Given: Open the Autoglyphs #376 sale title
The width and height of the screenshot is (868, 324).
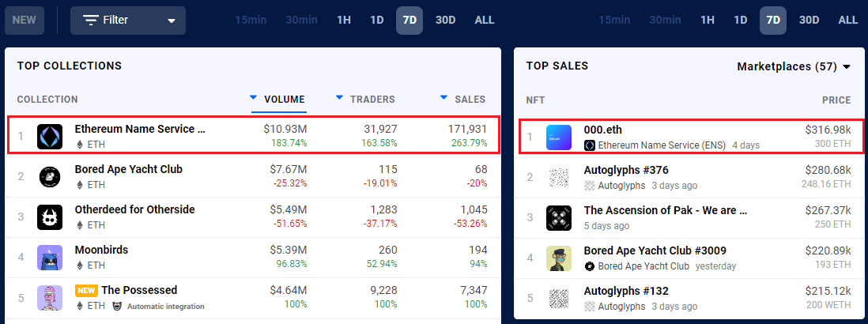Looking at the screenshot, I should pos(626,170).
